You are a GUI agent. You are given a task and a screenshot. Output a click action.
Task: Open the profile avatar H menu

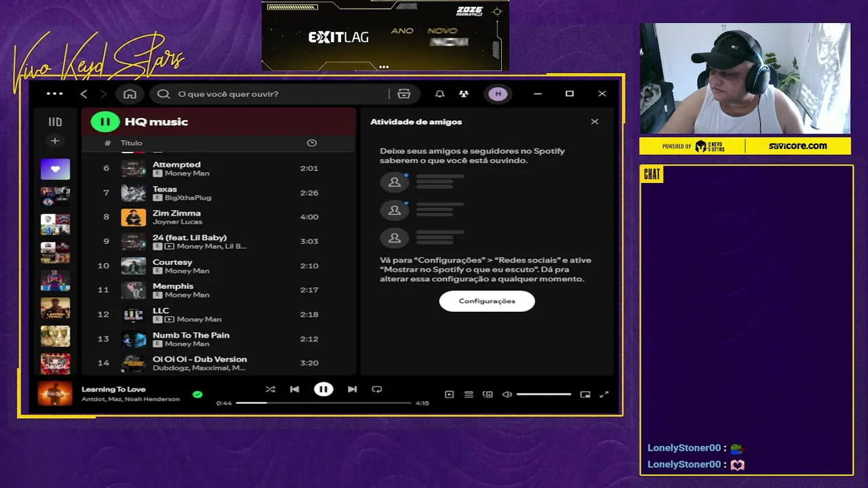tap(498, 94)
